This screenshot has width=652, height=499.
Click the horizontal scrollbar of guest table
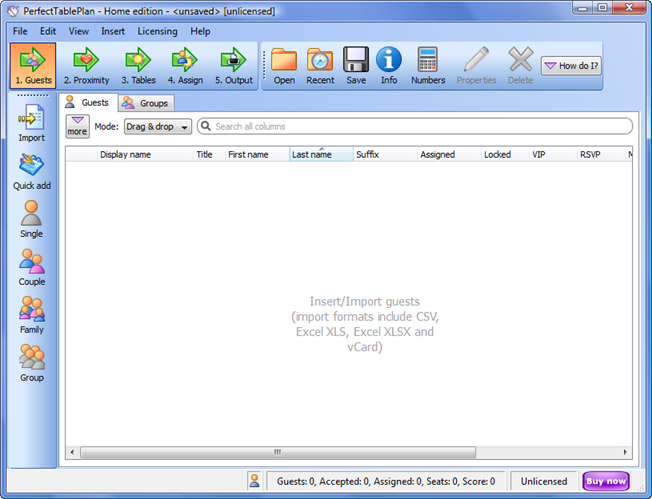click(349, 452)
